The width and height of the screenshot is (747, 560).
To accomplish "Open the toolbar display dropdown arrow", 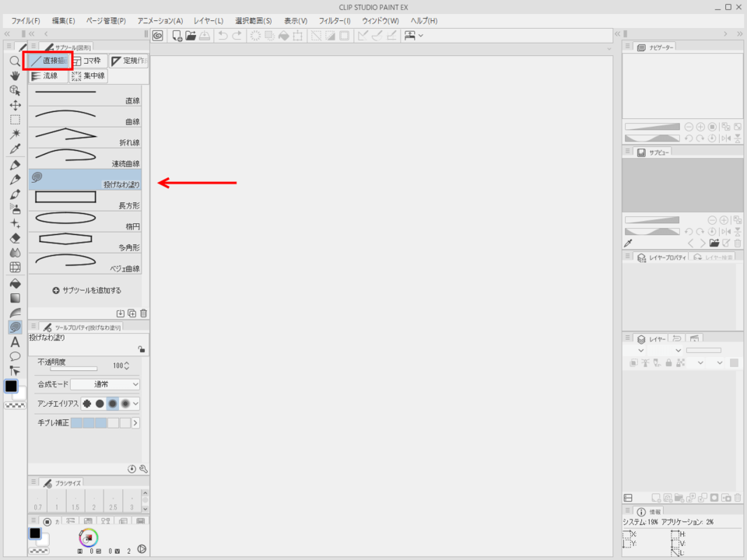I will click(x=421, y=36).
